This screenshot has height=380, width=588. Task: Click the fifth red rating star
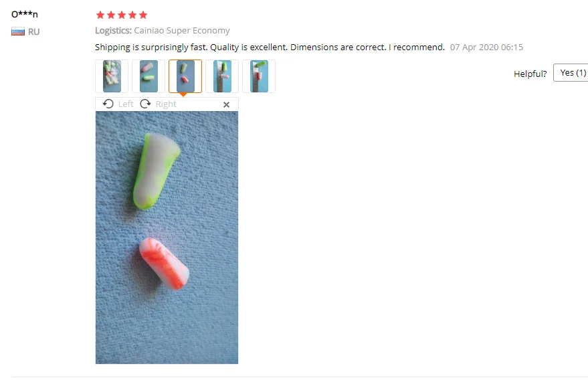click(x=143, y=15)
